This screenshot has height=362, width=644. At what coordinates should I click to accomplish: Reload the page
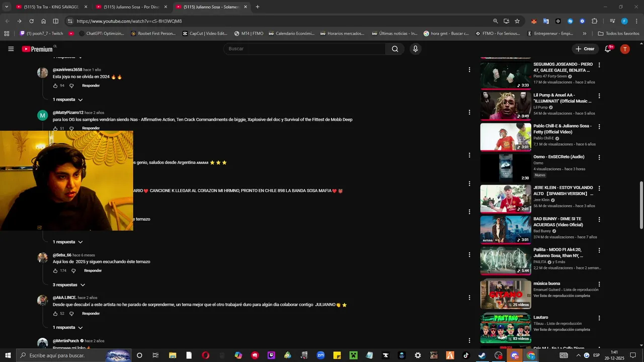point(31,21)
